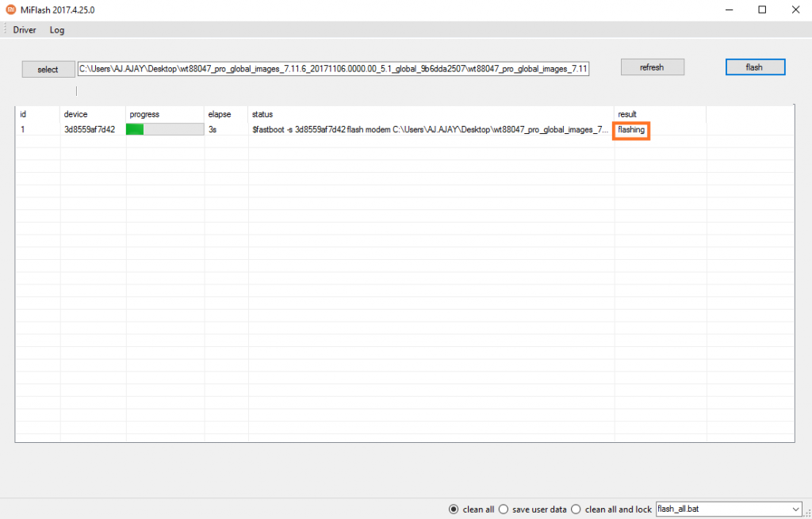Focus the ROM folder path field

pyautogui.click(x=334, y=69)
